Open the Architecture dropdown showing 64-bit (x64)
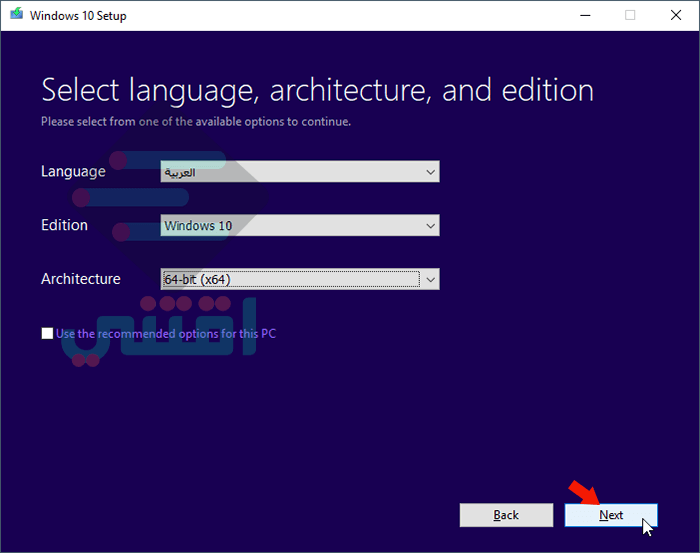This screenshot has width=700, height=553. click(300, 279)
